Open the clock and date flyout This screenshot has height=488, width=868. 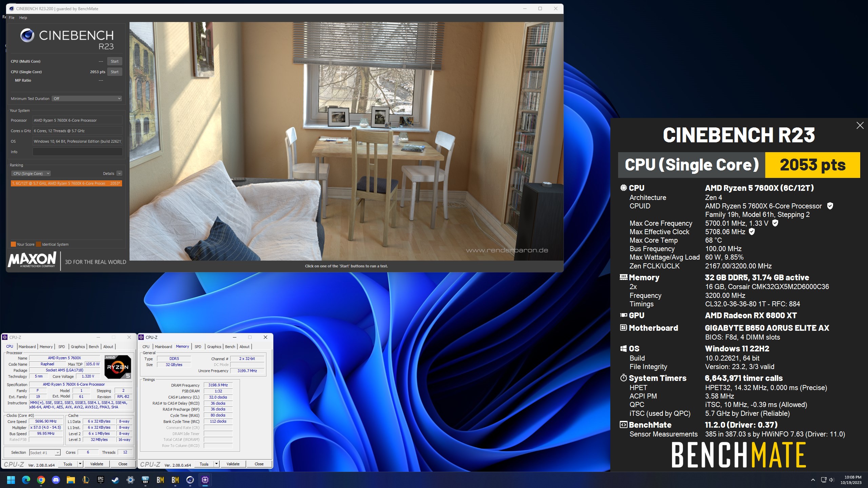(x=851, y=480)
